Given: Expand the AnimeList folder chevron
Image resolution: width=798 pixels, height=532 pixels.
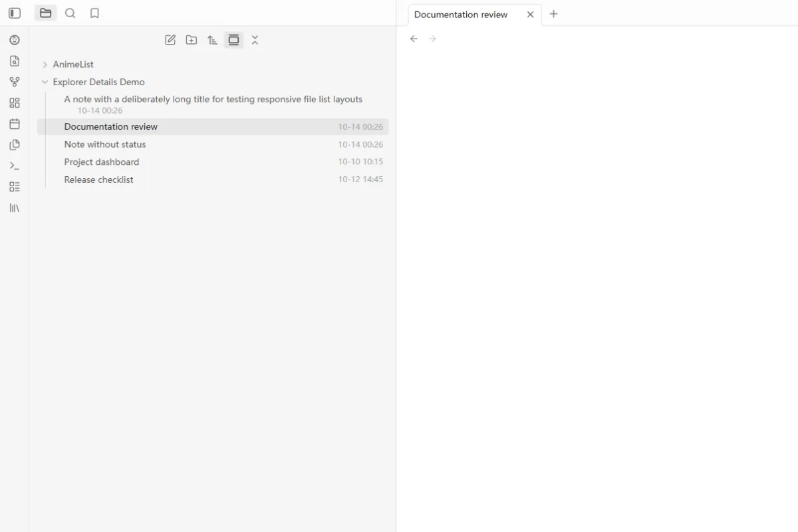Looking at the screenshot, I should (45, 65).
